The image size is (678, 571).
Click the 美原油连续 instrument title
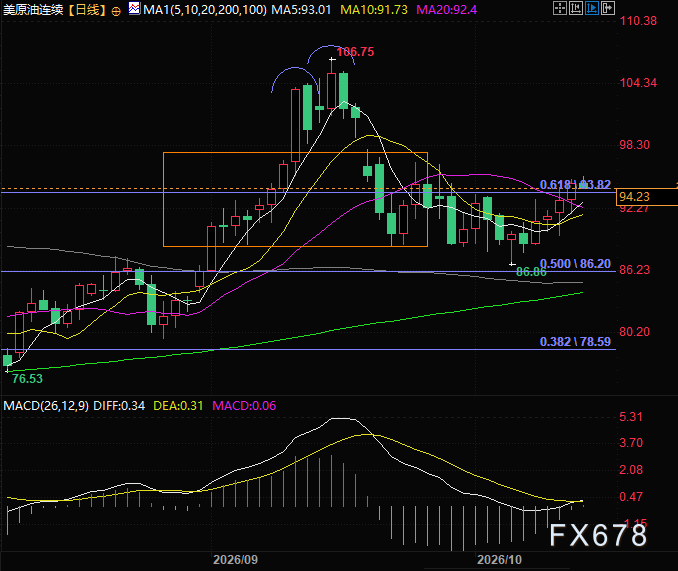tap(33, 10)
